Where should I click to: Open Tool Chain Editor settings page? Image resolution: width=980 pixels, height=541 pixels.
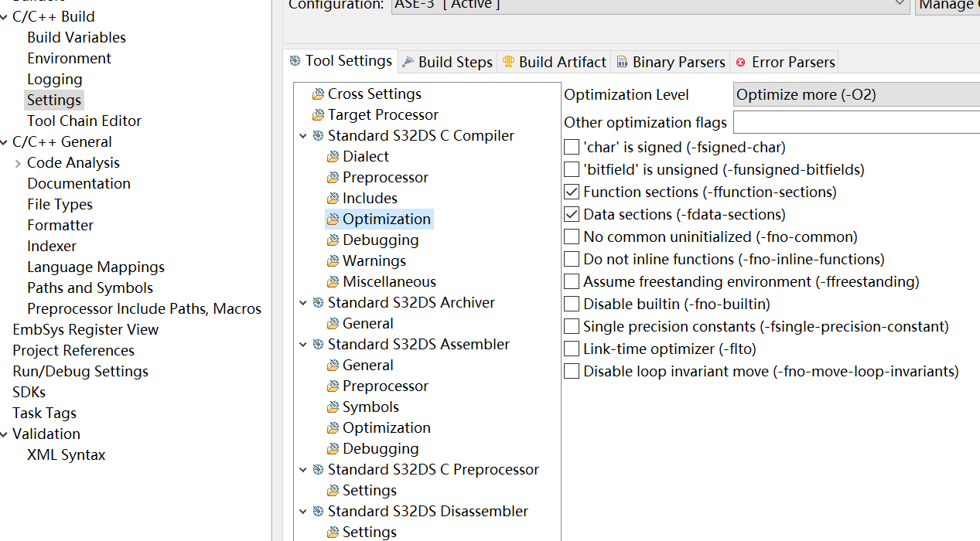pos(84,121)
